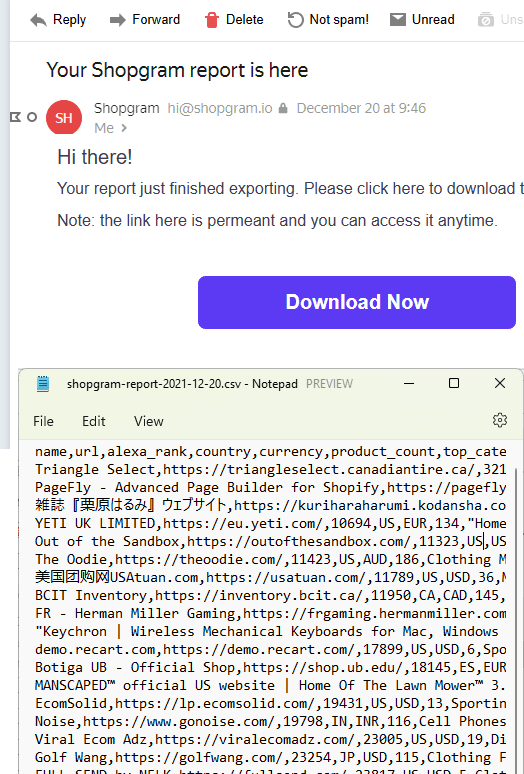The image size is (524, 774).
Task: Close the Notepad window
Action: pyautogui.click(x=500, y=384)
